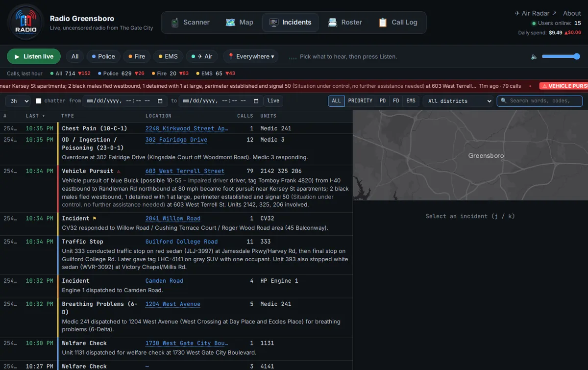Toggle the Fire channel filter
Screen dimensions: 588x370
[136, 56]
